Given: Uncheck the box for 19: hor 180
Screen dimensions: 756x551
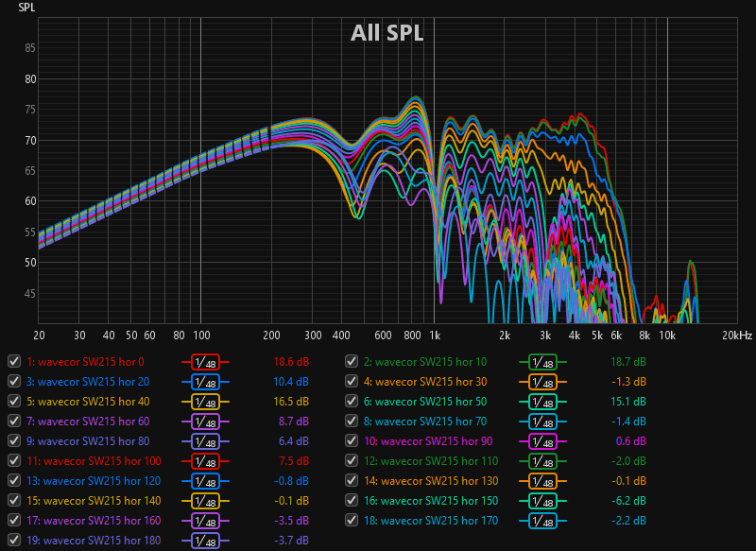Looking at the screenshot, I should (x=14, y=540).
